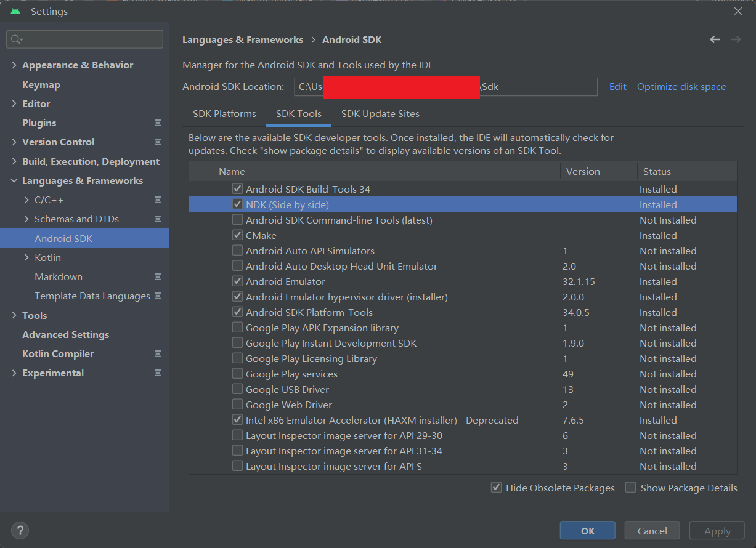
Task: Click the modified-settings icon next to Plugins
Action: coord(159,123)
